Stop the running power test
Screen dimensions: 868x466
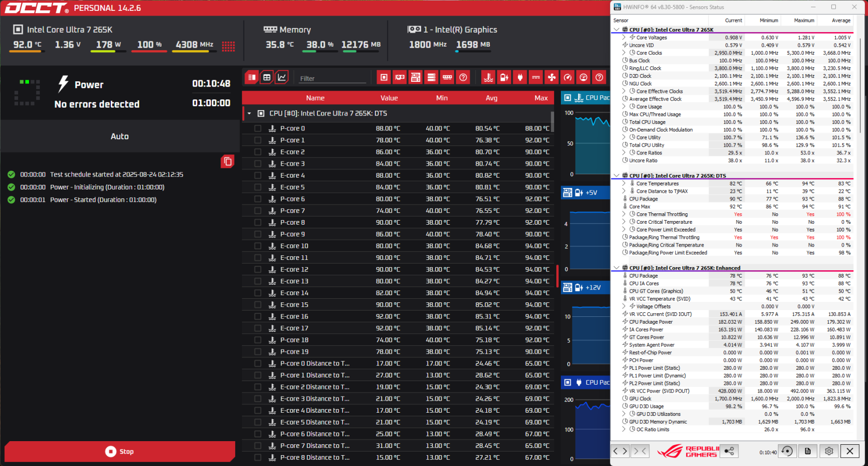pos(120,452)
